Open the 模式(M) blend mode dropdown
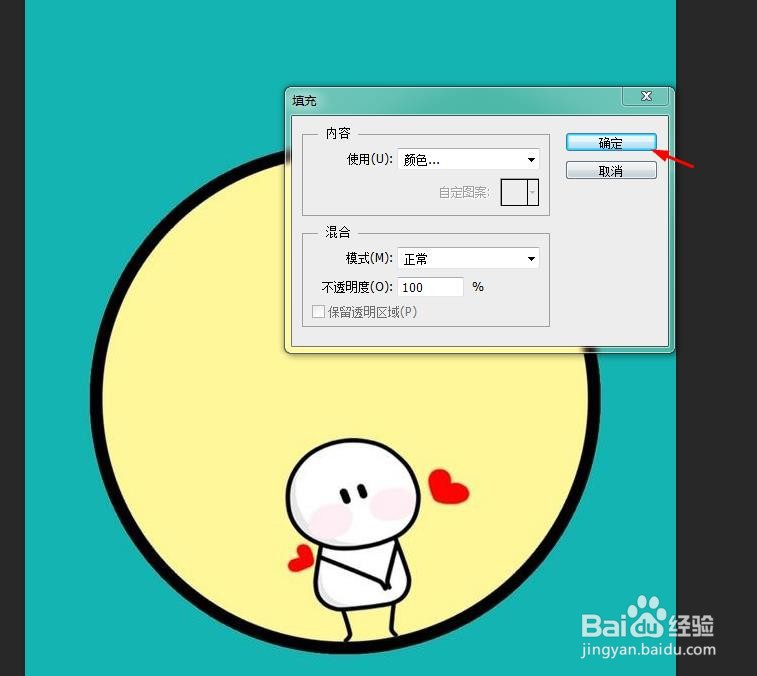Image resolution: width=757 pixels, height=676 pixels. (x=468, y=258)
